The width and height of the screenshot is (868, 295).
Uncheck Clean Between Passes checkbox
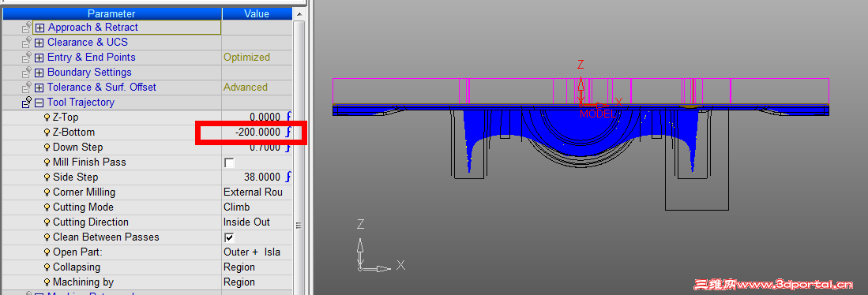pyautogui.click(x=229, y=237)
